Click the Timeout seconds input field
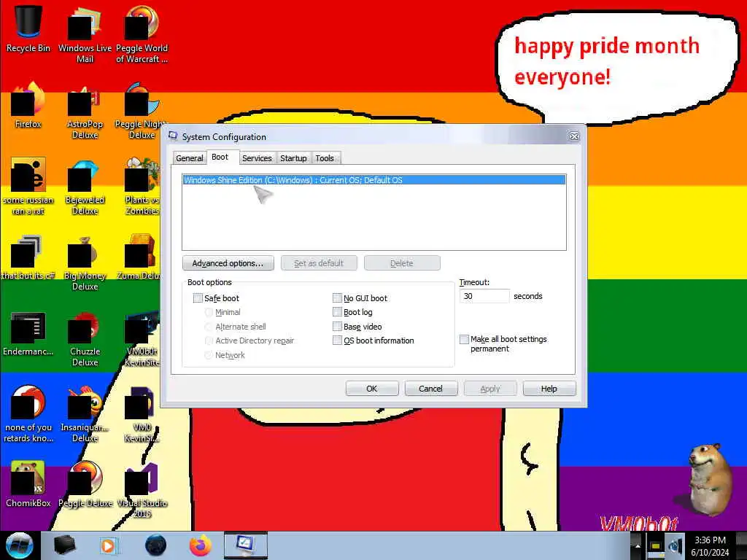This screenshot has width=747, height=560. pyautogui.click(x=484, y=296)
